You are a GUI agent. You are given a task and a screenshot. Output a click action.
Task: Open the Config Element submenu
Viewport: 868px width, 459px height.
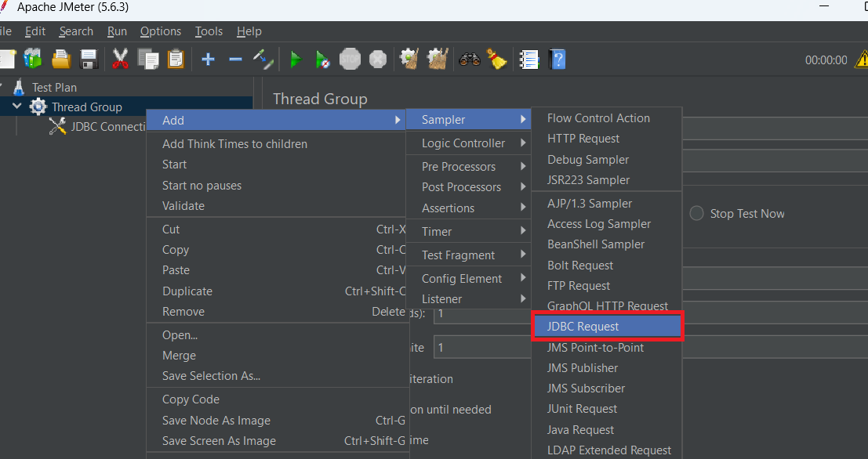pyautogui.click(x=469, y=279)
